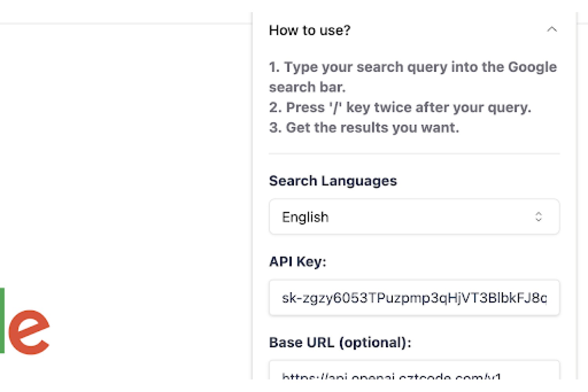Image resolution: width=588 pixels, height=392 pixels.
Task: Click step 2 about '/' key twice
Action: pyautogui.click(x=400, y=107)
